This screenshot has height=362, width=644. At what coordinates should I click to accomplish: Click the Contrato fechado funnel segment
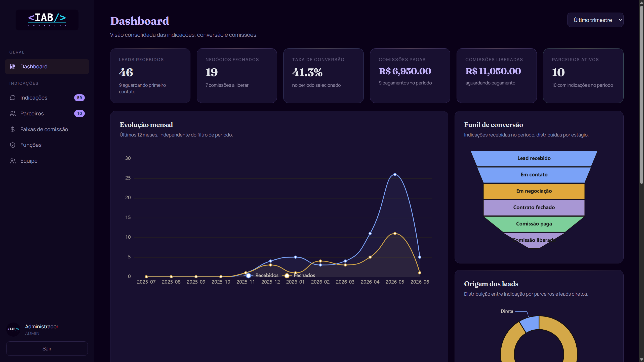coord(534,207)
